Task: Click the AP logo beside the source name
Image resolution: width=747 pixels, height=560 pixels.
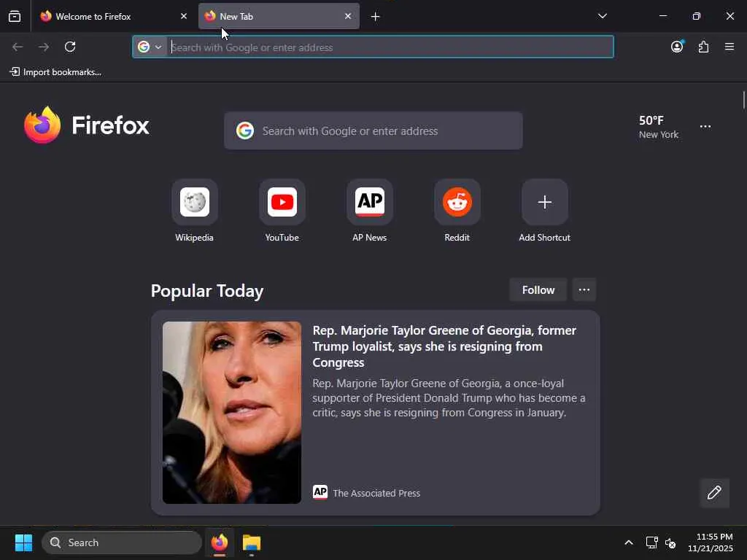Action: (x=320, y=492)
